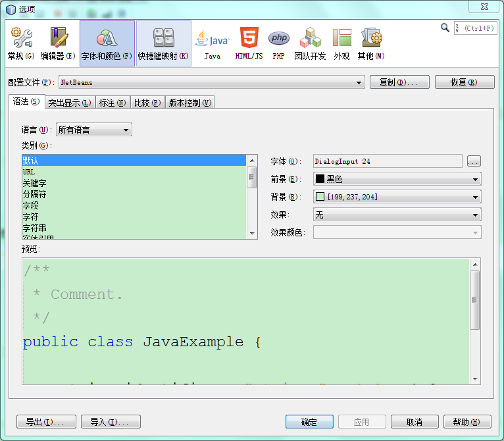This screenshot has height=441, width=504.
Task: Click preview pane scroll down arrow
Action: [x=475, y=378]
